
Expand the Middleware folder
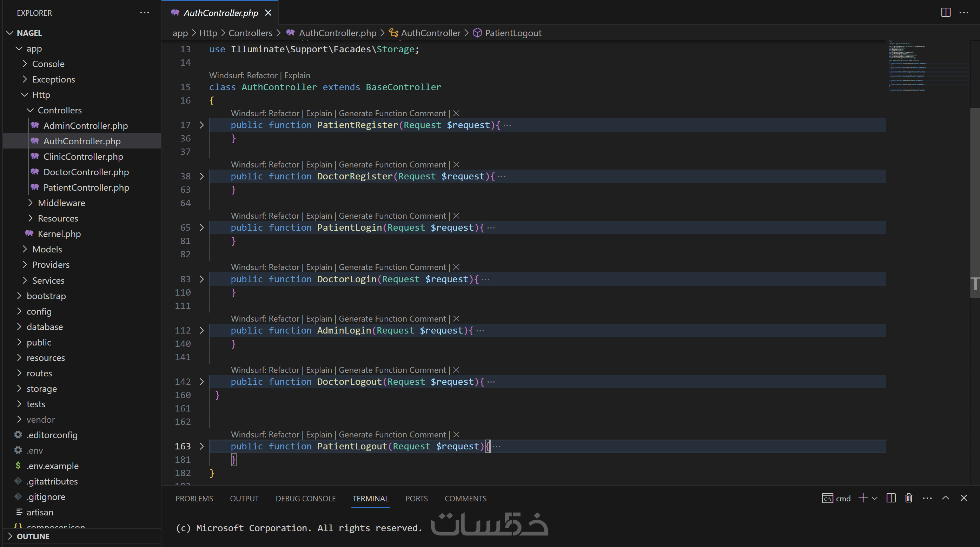61,203
